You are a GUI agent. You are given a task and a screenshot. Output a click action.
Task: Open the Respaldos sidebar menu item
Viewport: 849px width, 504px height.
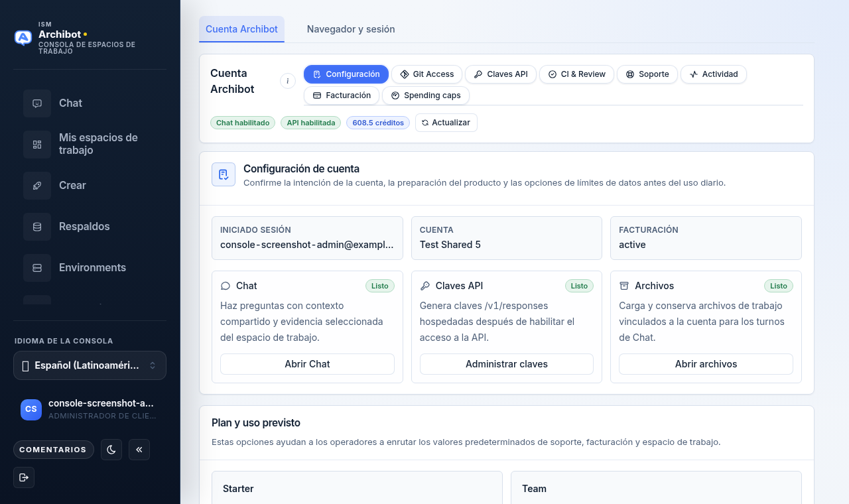point(90,227)
